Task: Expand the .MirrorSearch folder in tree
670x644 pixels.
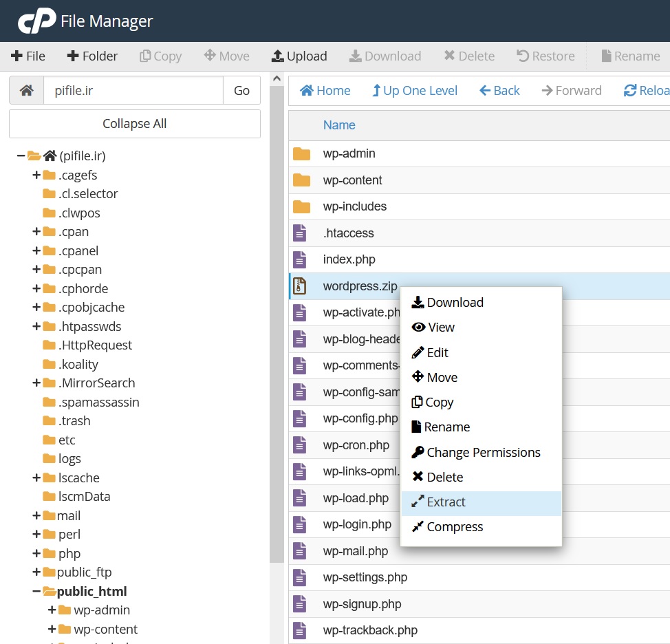Action: (36, 383)
